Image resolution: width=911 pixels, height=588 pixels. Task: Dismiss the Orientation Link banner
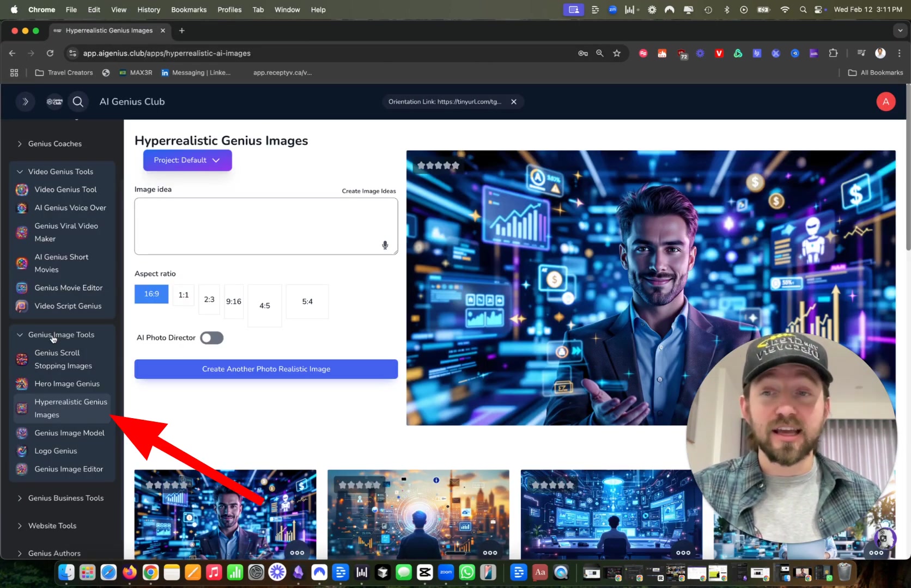(513, 102)
